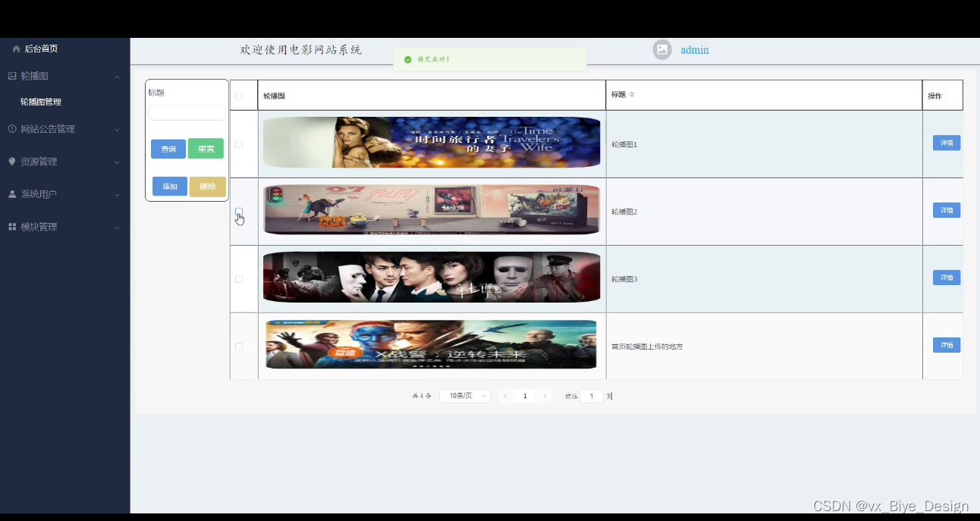Click the 轮播图2 minion banner thumbnail
Image resolution: width=980 pixels, height=521 pixels.
tap(432, 210)
